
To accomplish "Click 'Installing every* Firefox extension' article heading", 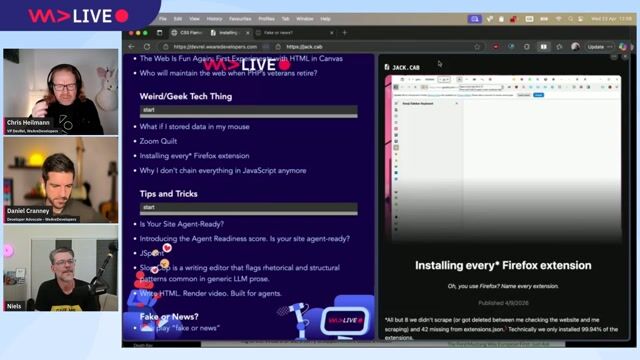I will tap(503, 266).
